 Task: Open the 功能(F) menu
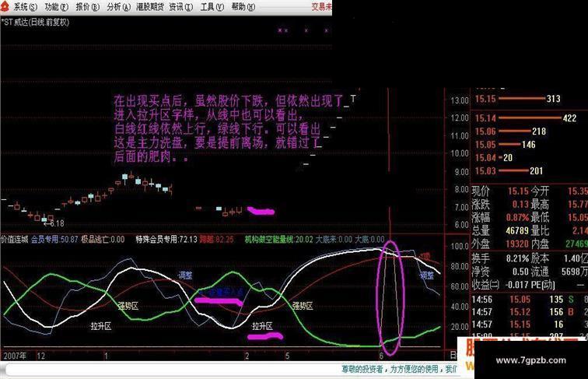tap(57, 7)
